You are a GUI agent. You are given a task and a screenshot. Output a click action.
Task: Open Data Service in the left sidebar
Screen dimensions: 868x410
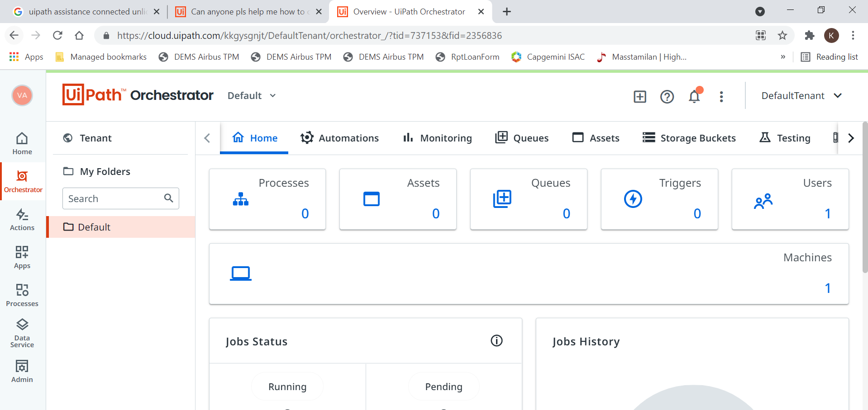22,333
